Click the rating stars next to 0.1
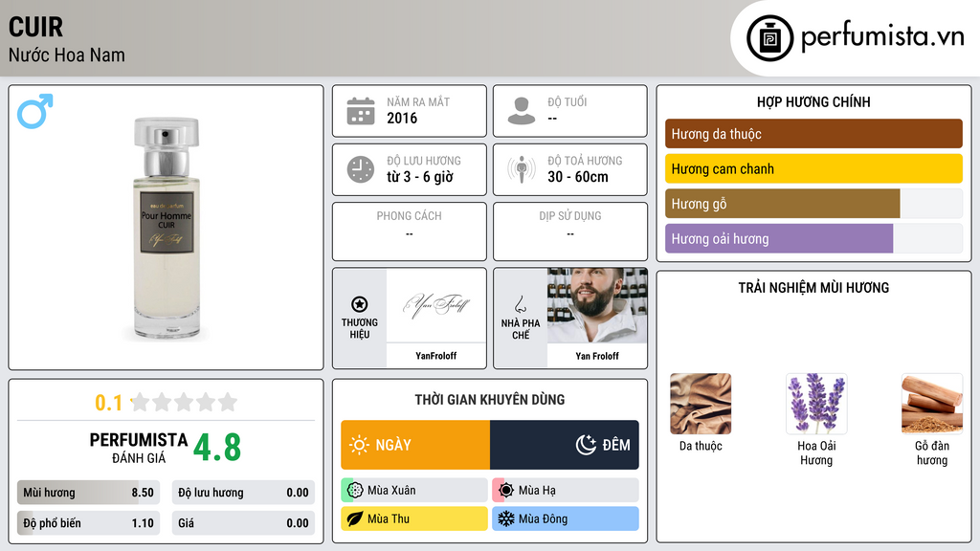Image resolution: width=980 pixels, height=551 pixels. pos(184,402)
